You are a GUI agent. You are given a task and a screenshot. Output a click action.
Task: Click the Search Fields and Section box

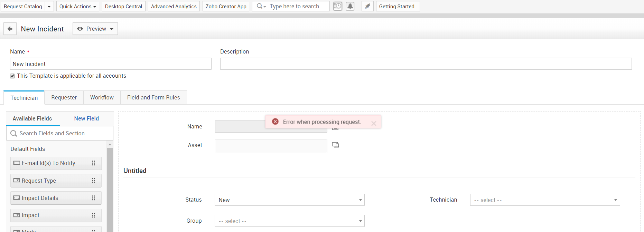coord(62,133)
